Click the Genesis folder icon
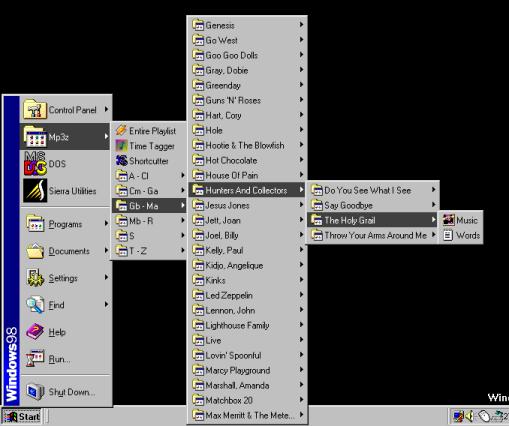This screenshot has width=509, height=426. click(x=198, y=25)
